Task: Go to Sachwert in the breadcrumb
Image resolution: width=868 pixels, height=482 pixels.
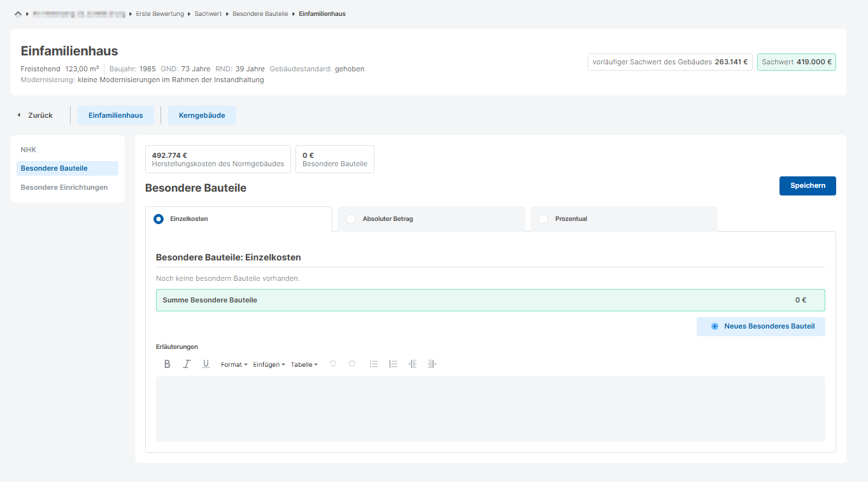Action: (x=208, y=13)
